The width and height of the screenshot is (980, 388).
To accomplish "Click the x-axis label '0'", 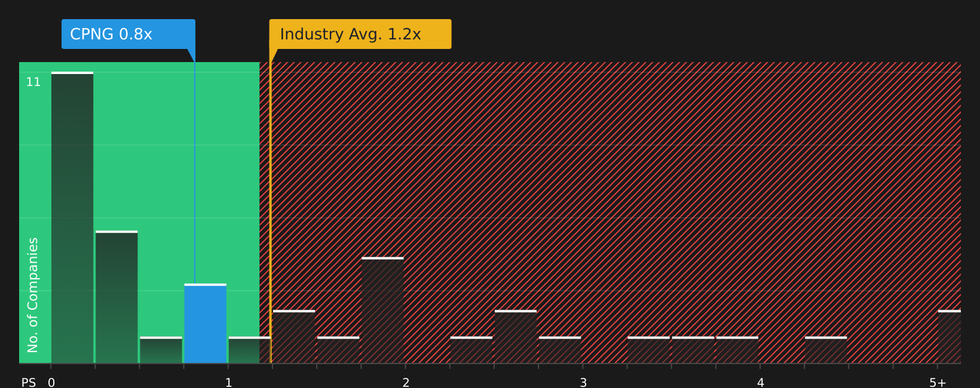I will (x=51, y=383).
